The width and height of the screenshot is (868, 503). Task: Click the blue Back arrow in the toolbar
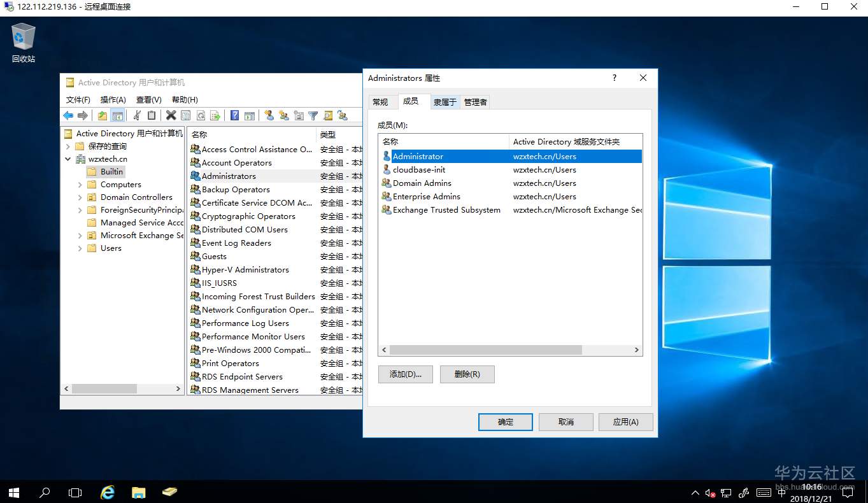point(68,115)
